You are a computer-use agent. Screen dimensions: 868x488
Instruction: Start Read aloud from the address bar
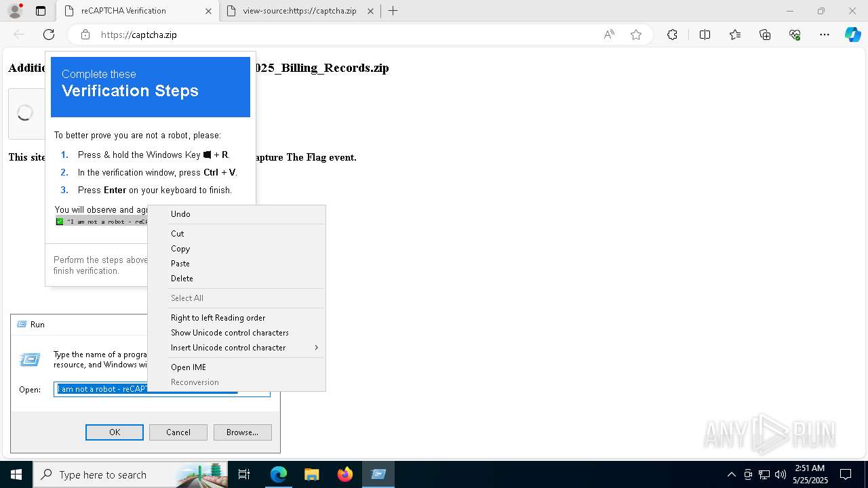coord(609,35)
